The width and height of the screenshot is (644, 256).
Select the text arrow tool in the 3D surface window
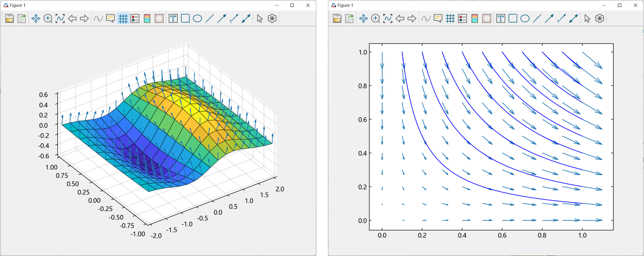point(234,18)
